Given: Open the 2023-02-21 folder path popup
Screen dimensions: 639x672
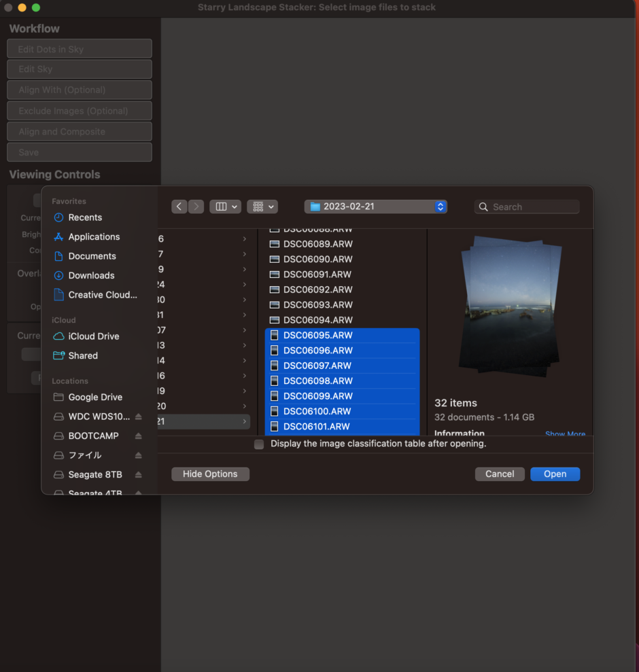Looking at the screenshot, I should [376, 207].
